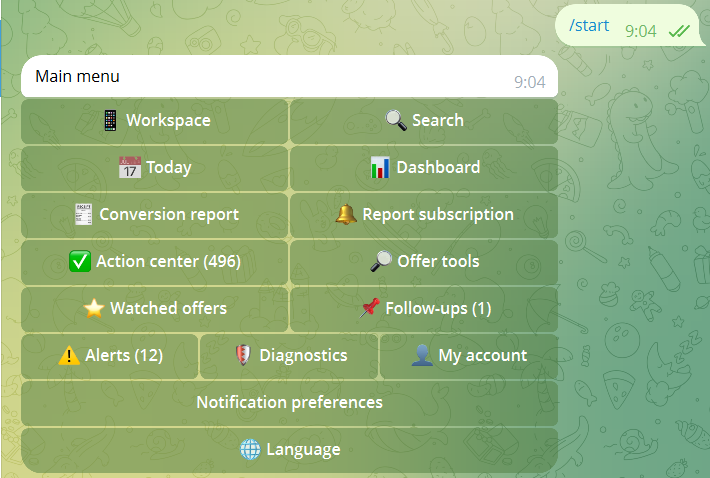The width and height of the screenshot is (710, 478).
Task: Click the double-check read receipt icon
Action: tap(679, 31)
